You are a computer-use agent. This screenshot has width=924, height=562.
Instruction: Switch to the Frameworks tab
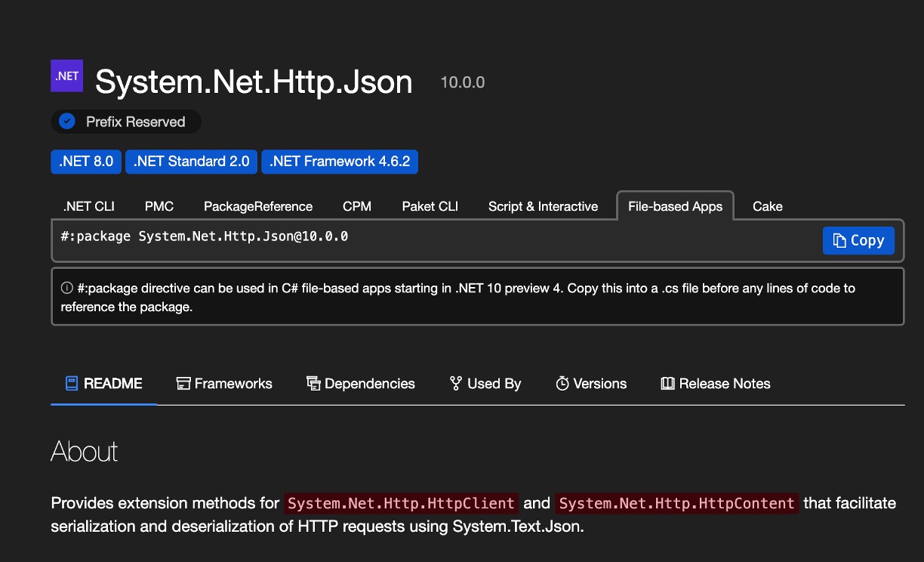tap(224, 384)
